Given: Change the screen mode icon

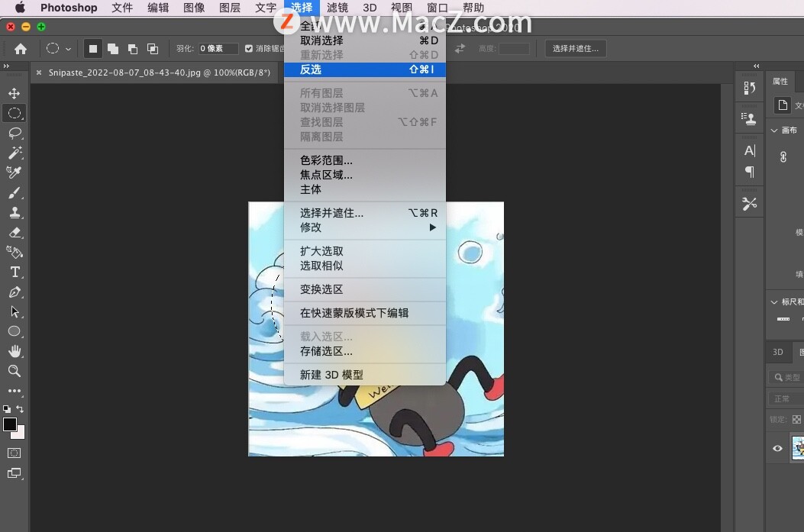Looking at the screenshot, I should (x=15, y=473).
